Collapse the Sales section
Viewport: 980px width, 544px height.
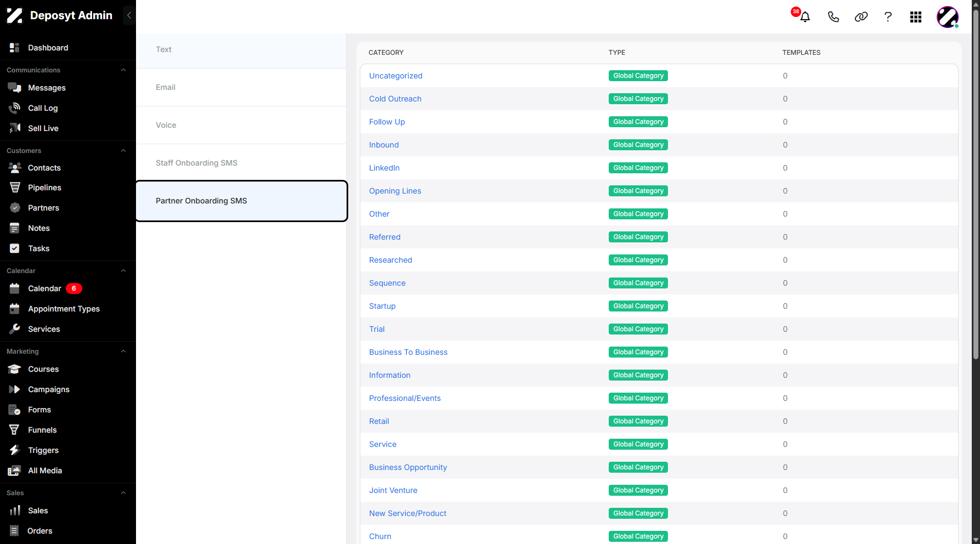pyautogui.click(x=123, y=493)
